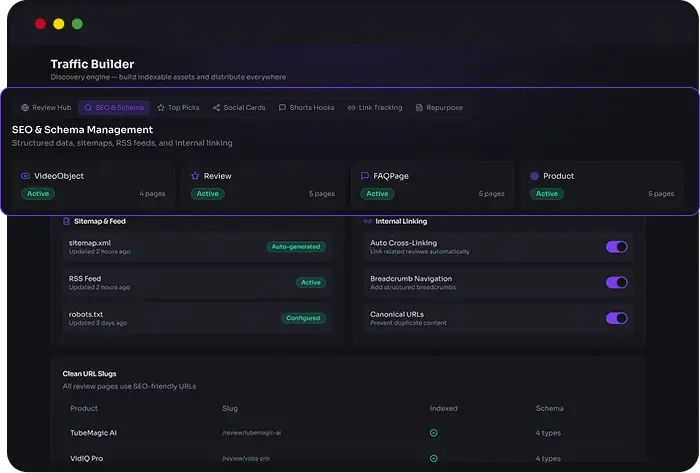This screenshot has height=473, width=700.
Task: Select the SEO & Schema tab
Action: tap(114, 108)
